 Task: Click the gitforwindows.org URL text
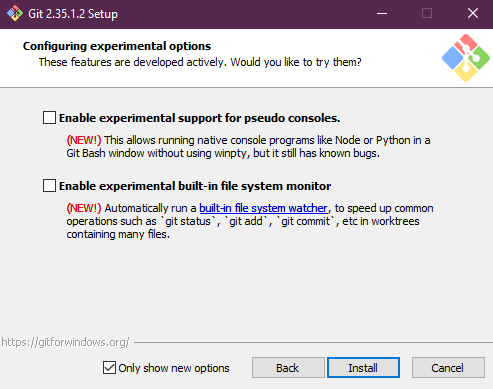[65, 342]
